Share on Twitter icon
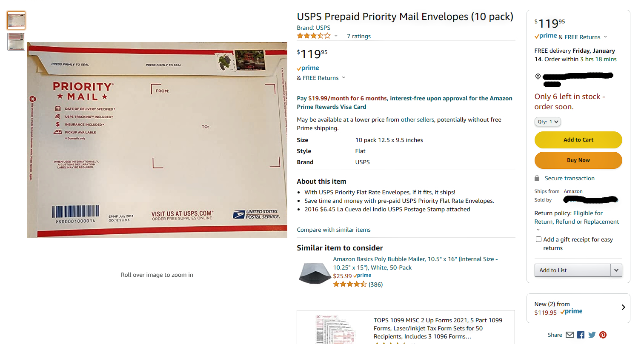The width and height of the screenshot is (644, 344). click(592, 335)
